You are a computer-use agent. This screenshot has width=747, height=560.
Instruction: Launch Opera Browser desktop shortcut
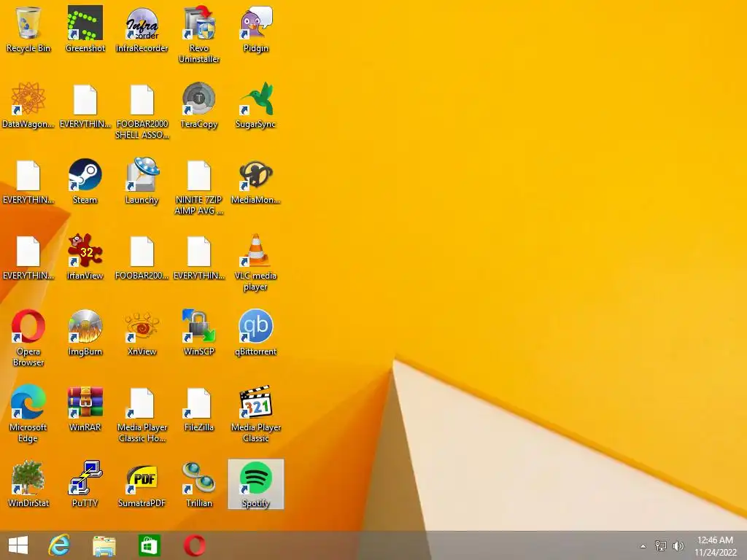tap(28, 338)
